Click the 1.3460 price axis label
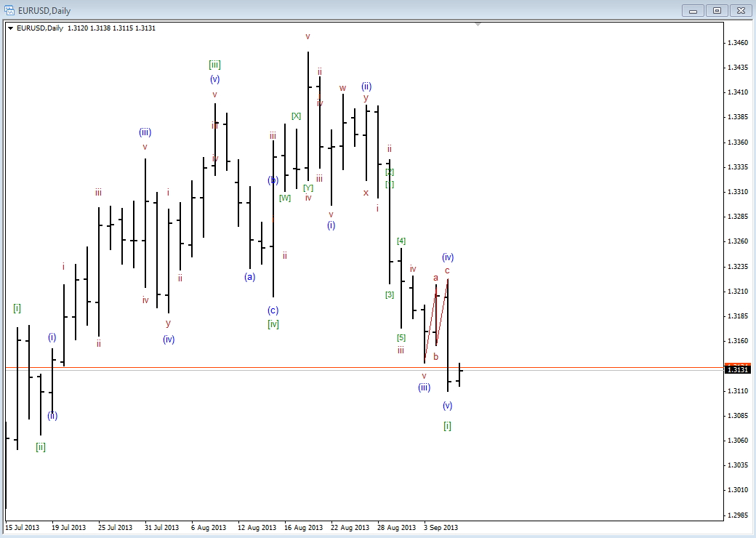 738,43
